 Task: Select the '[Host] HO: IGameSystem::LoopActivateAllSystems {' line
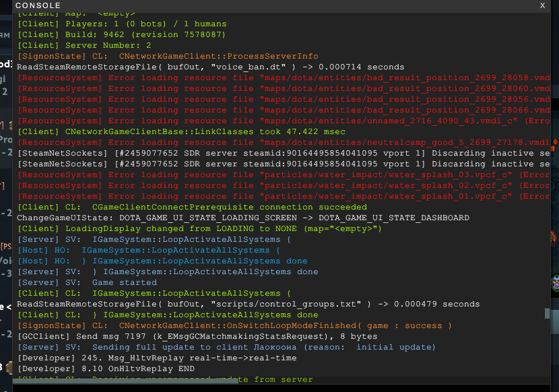[149, 250]
